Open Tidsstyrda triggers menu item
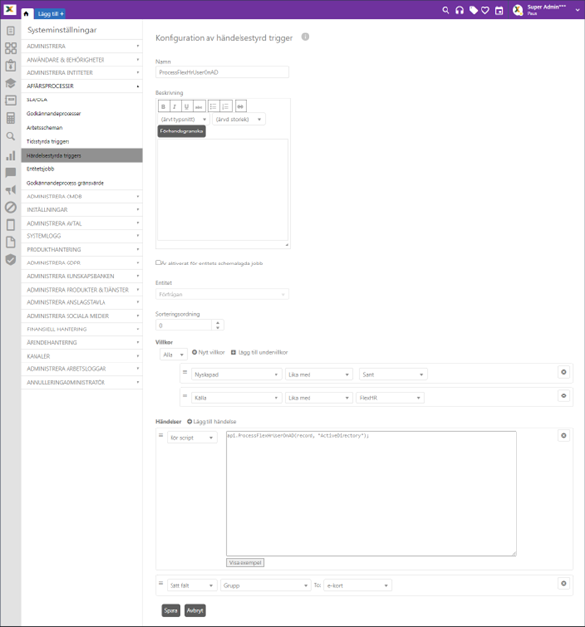 [x=48, y=142]
